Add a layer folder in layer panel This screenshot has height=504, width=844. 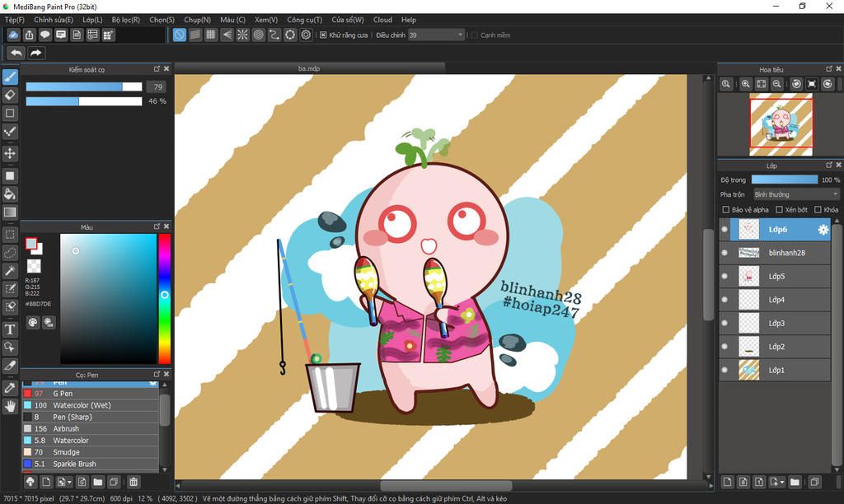tap(795, 482)
